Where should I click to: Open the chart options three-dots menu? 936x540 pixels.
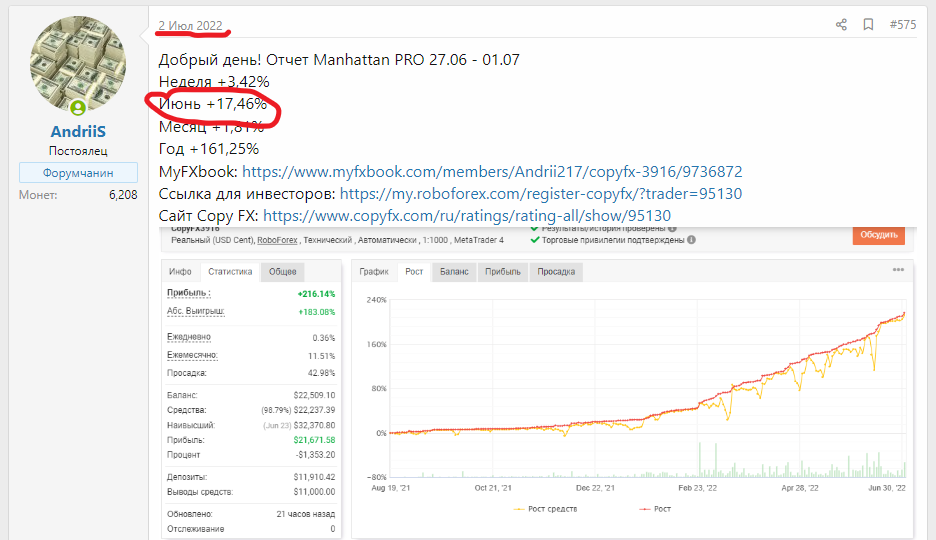tap(898, 270)
